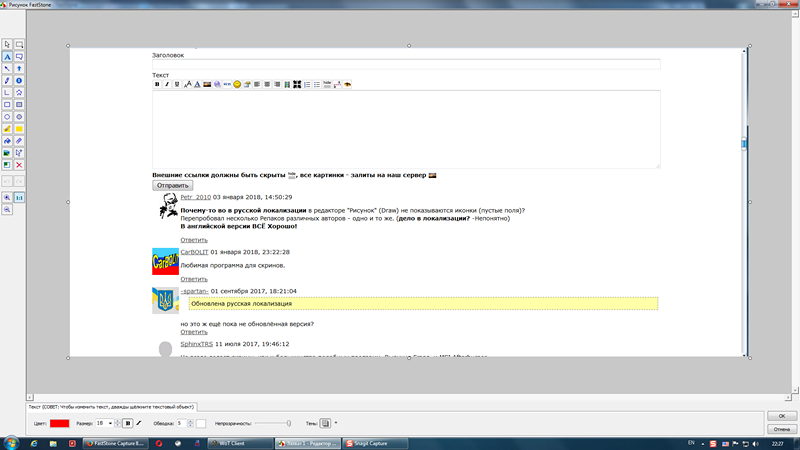
Task: Toggle bold text button in the text options
Action: (x=128, y=424)
